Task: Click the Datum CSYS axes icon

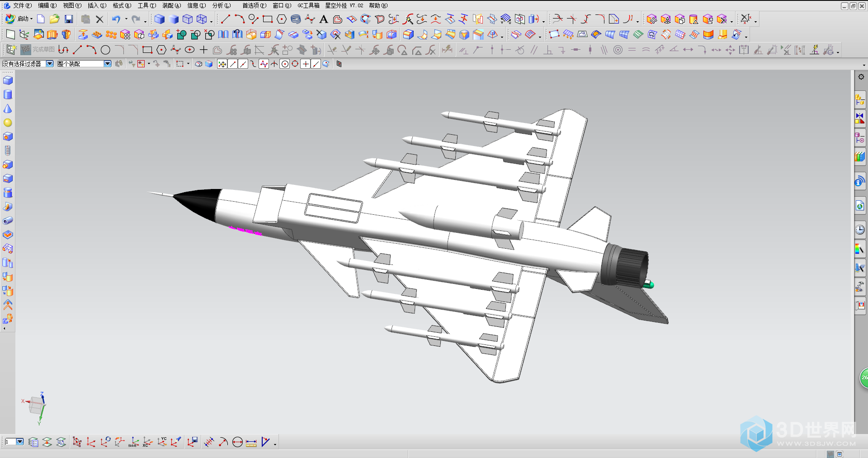Action: [24, 34]
